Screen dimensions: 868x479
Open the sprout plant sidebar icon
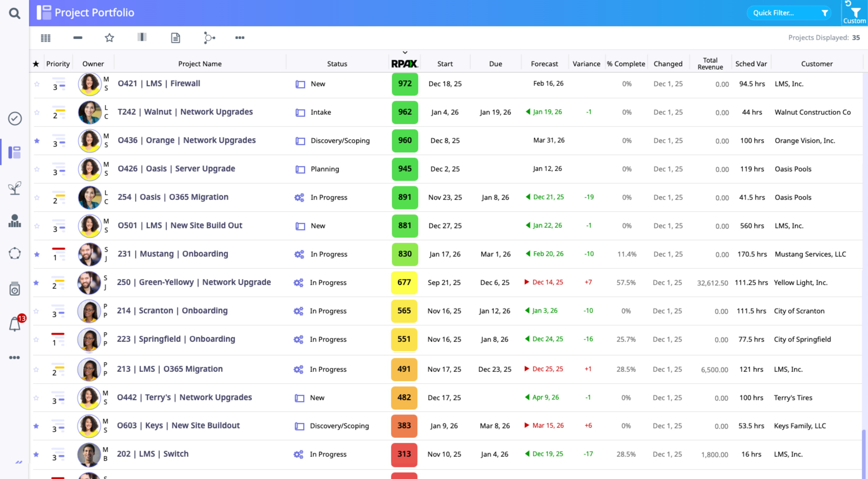click(x=15, y=188)
